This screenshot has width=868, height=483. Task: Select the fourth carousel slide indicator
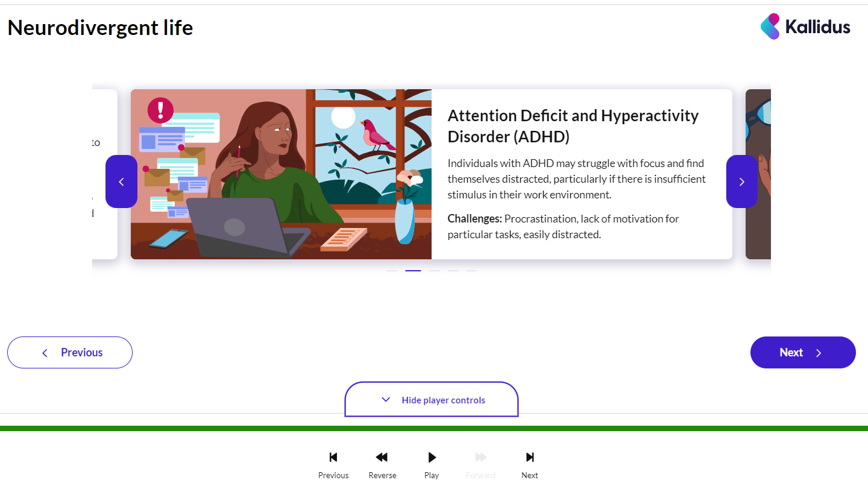(x=453, y=271)
